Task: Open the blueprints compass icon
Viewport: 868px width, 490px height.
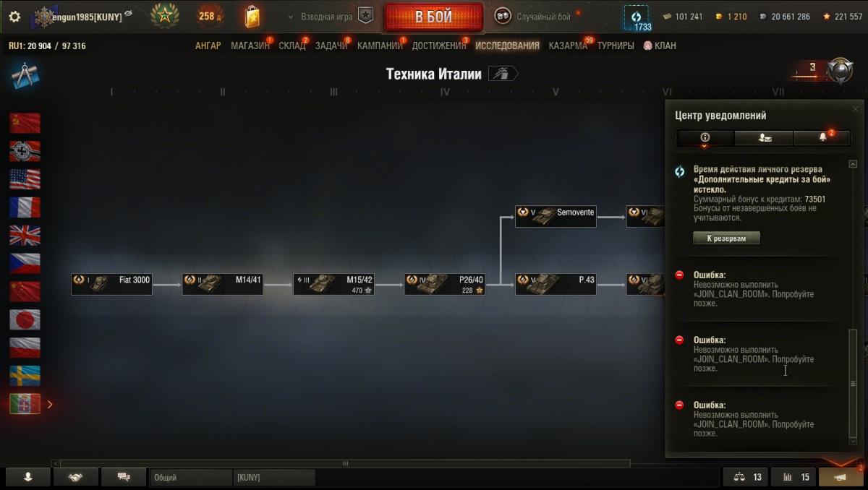Action: pyautogui.click(x=25, y=76)
